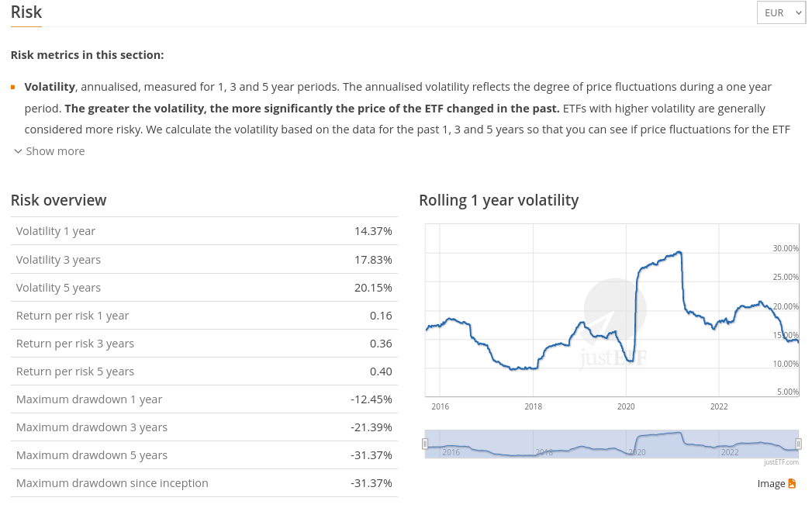Click the Image export link label
The width and height of the screenshot is (812, 508).
(771, 484)
